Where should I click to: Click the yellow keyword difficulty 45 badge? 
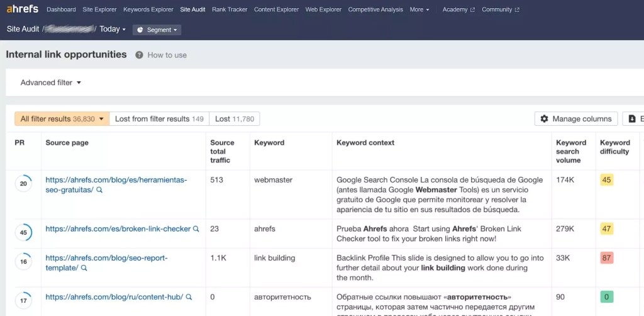[x=607, y=180]
